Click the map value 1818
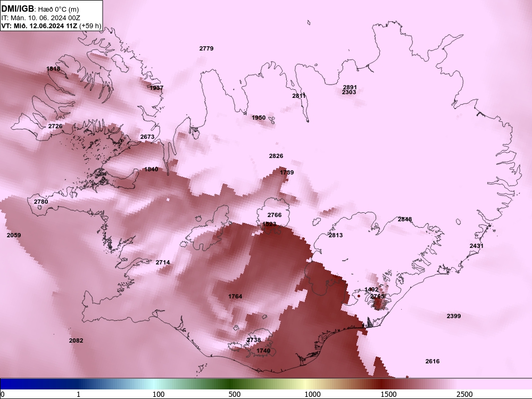The width and height of the screenshot is (532, 399). click(53, 69)
